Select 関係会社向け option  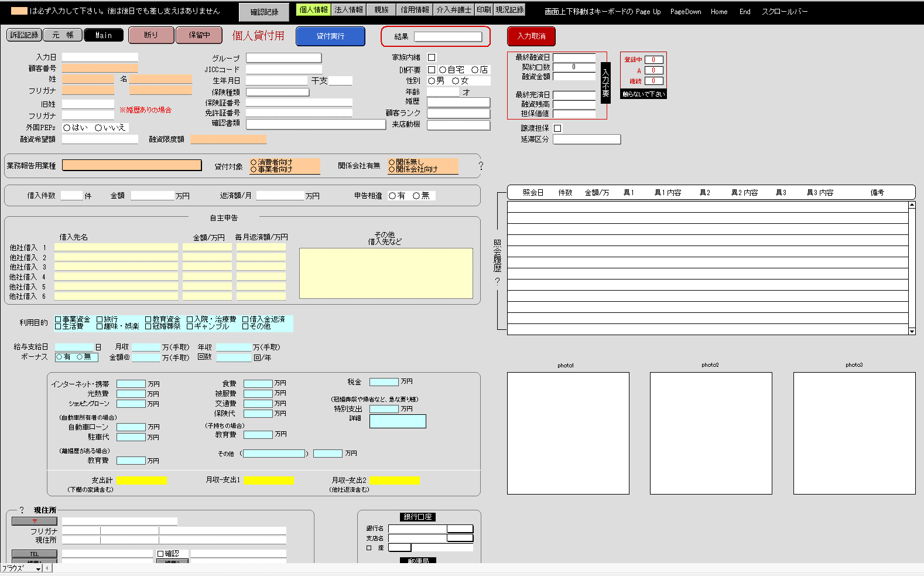tap(392, 169)
